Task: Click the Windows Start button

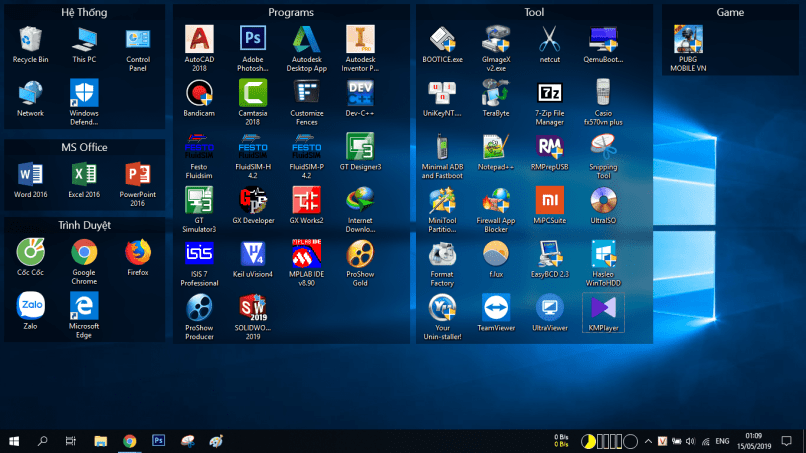Action: click(x=15, y=440)
